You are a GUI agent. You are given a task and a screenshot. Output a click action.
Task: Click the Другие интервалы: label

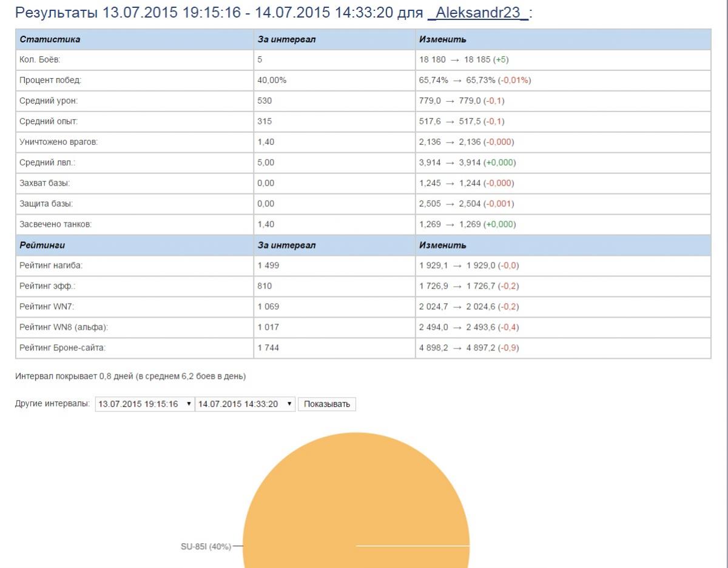click(x=53, y=404)
